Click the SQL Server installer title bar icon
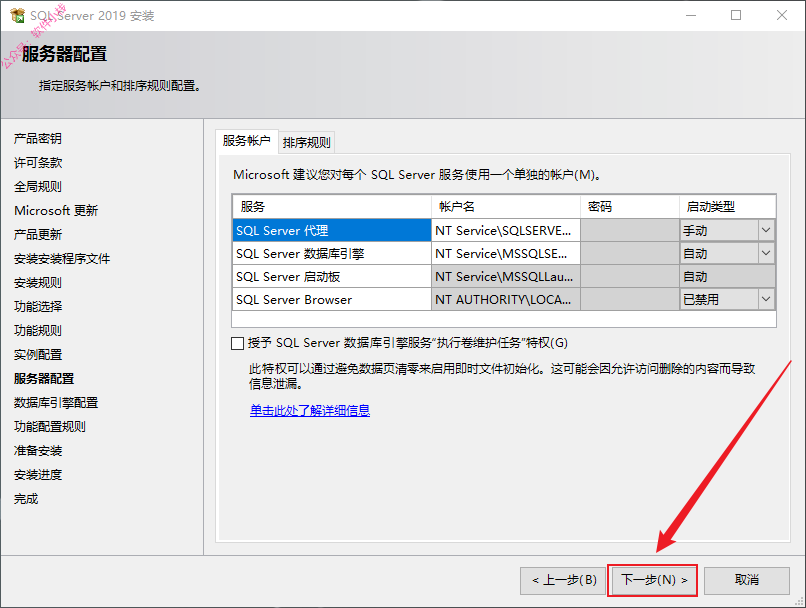Image resolution: width=806 pixels, height=608 pixels. (x=17, y=15)
